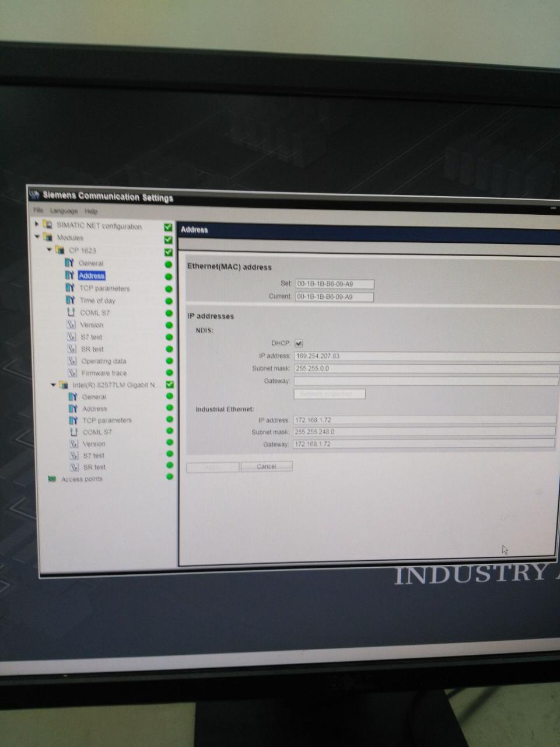
Task: Click the empty NDIS Gateway field
Action: coord(426,381)
